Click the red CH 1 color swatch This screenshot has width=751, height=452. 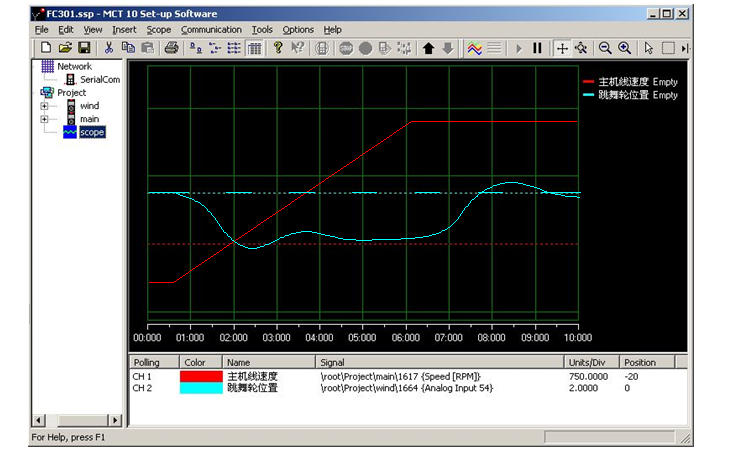coord(200,376)
